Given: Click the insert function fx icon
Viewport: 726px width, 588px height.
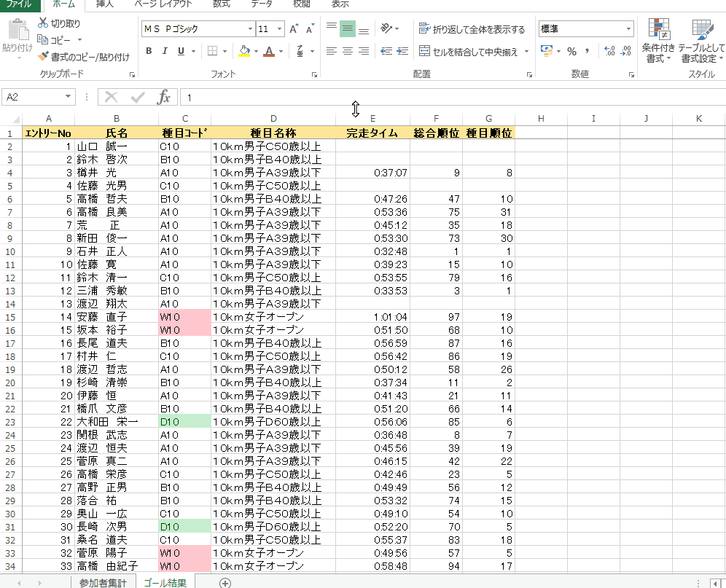Looking at the screenshot, I should [164, 97].
